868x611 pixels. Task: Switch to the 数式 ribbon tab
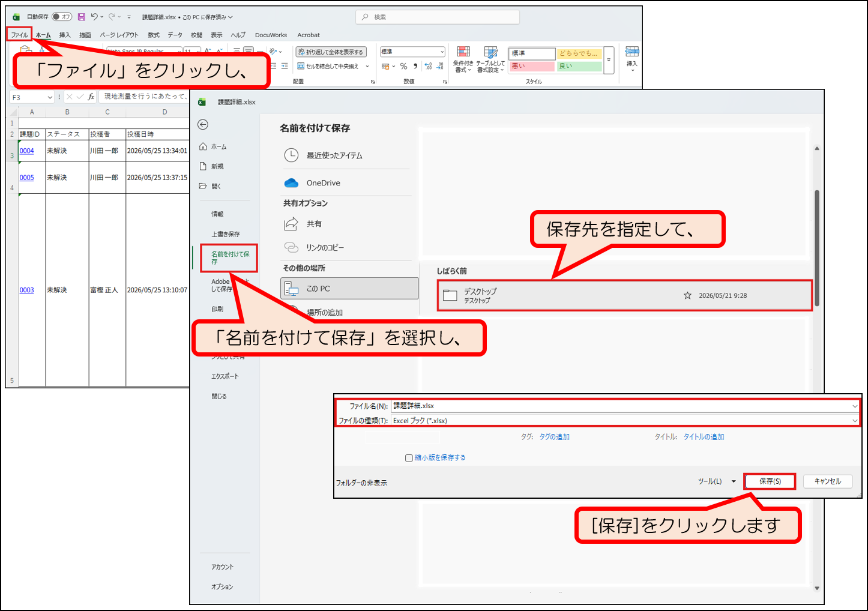point(154,35)
